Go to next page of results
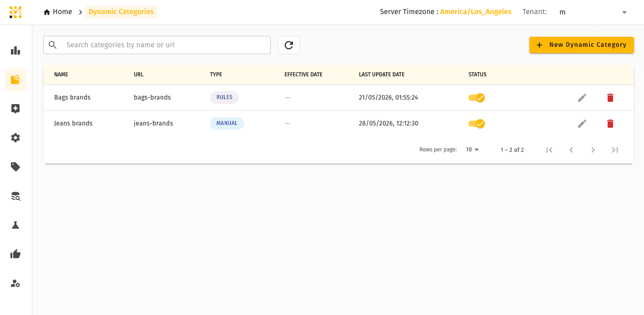The height and width of the screenshot is (315, 644). click(x=593, y=150)
